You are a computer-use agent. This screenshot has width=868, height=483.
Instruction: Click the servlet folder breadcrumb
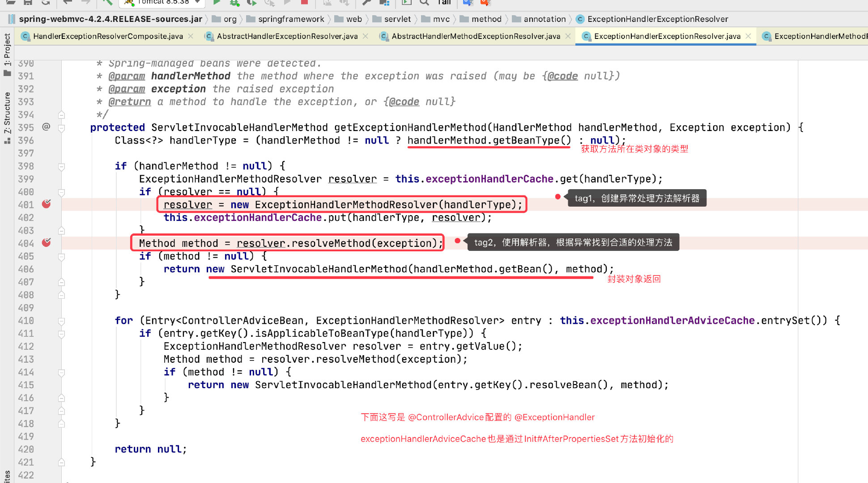[392, 19]
